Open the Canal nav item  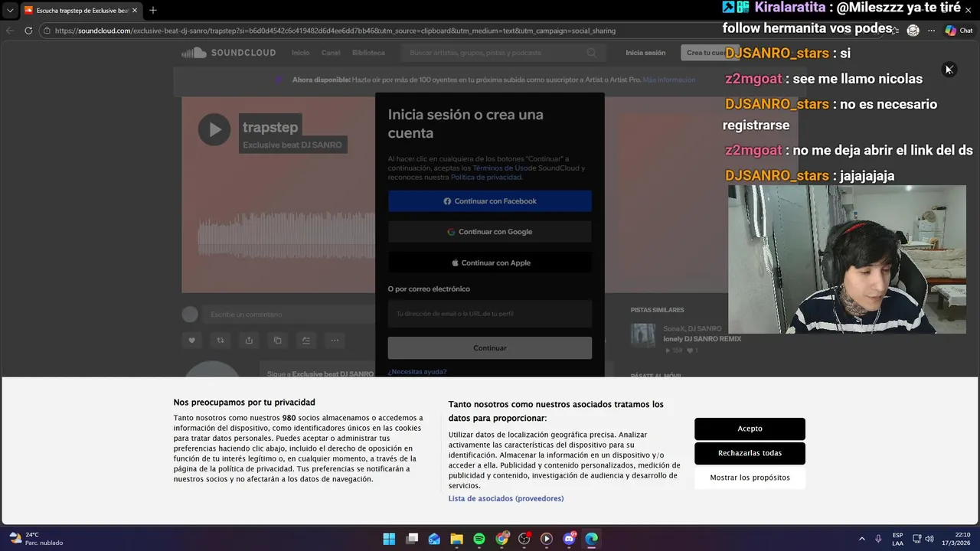coord(331,53)
